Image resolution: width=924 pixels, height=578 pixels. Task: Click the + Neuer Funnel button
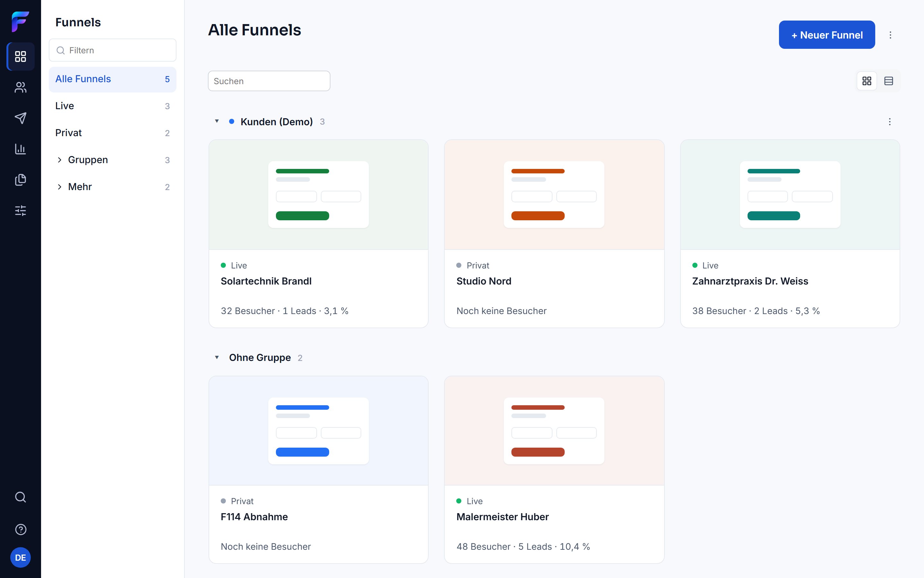click(x=827, y=35)
